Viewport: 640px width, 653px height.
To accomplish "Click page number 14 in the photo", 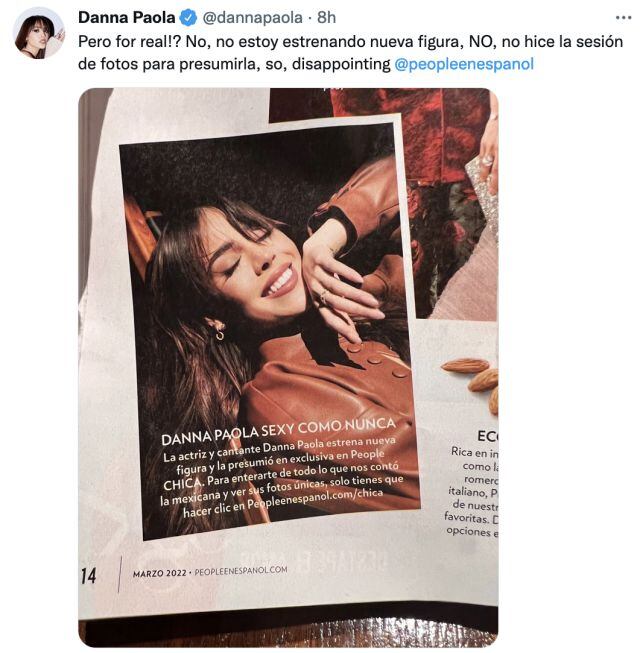I will coord(88,576).
